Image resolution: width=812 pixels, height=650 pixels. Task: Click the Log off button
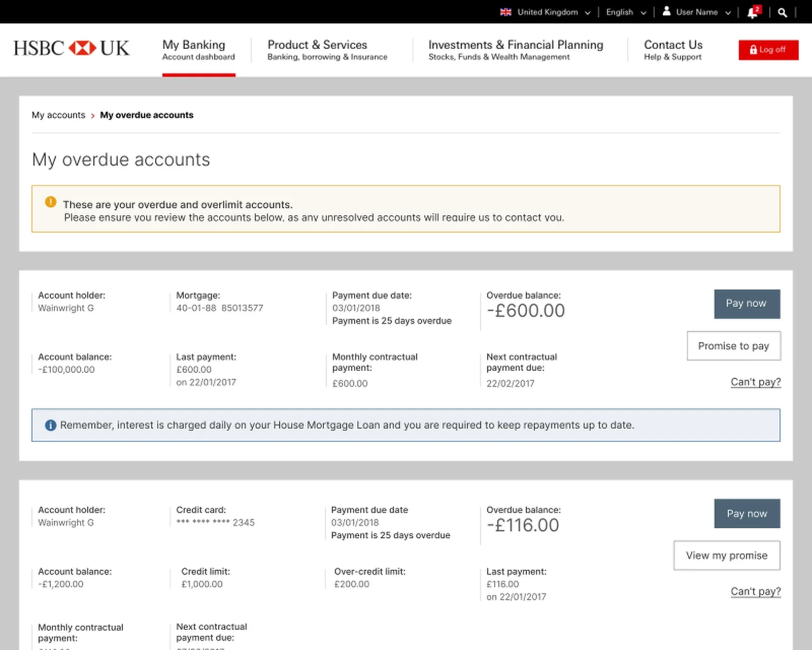pos(768,50)
